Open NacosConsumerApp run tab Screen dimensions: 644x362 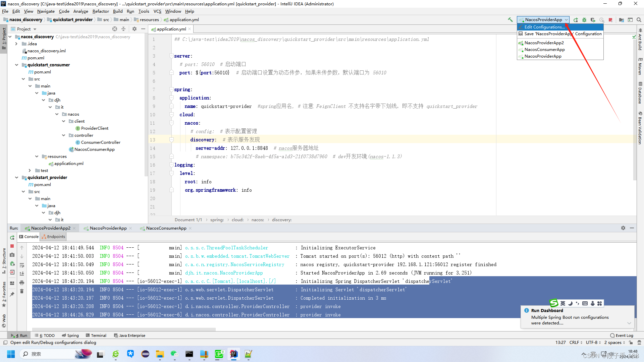[166, 228]
